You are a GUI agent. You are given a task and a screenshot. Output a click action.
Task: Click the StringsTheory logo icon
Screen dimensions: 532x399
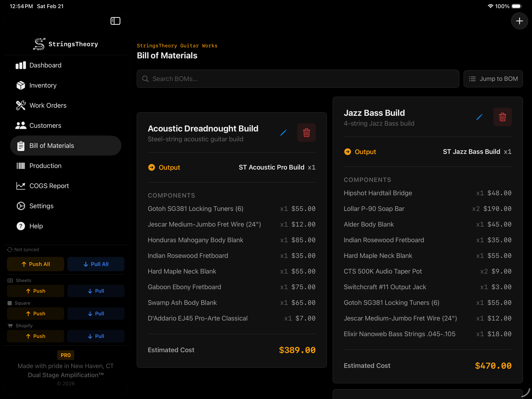[39, 44]
